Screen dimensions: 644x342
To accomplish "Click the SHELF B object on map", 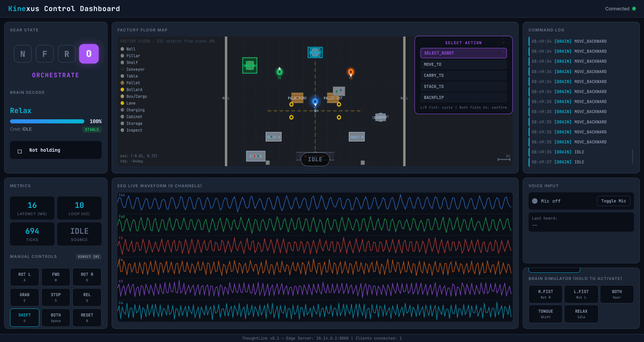I will coord(357,137).
